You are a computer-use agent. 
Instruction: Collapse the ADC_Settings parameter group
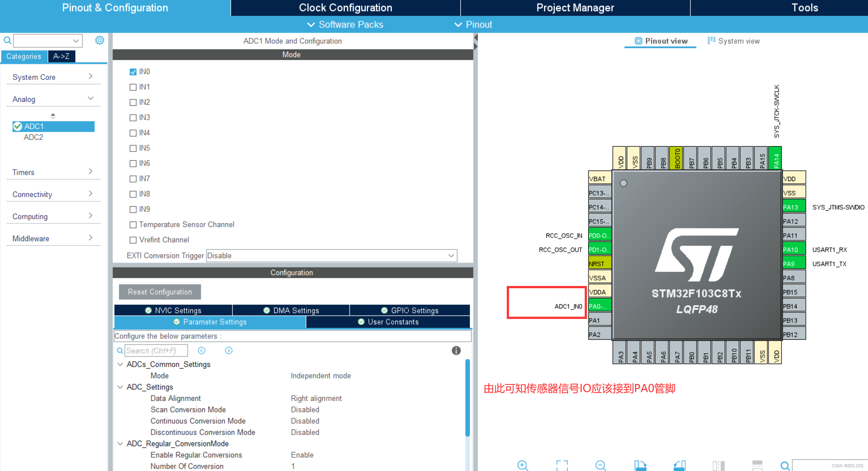[x=120, y=387]
